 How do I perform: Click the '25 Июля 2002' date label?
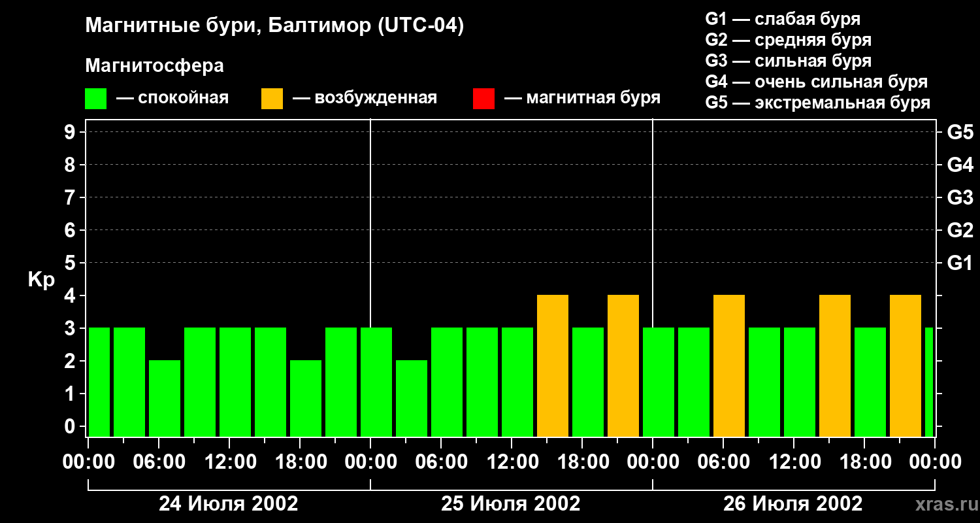(x=511, y=504)
